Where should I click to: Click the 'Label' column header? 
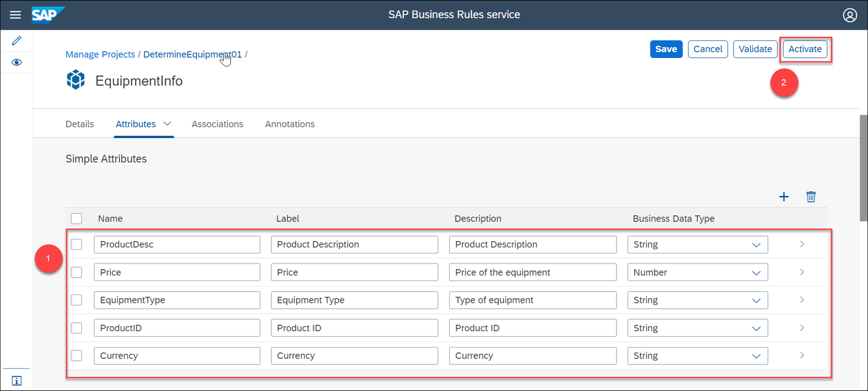(288, 218)
